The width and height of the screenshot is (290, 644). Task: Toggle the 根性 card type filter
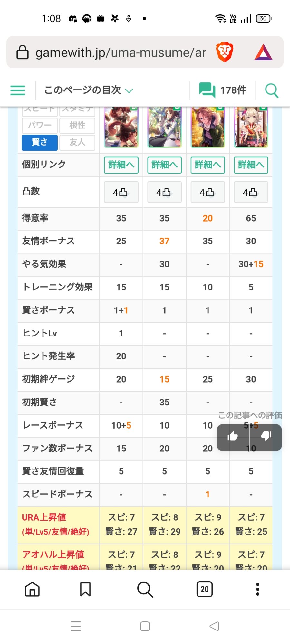[x=77, y=125]
